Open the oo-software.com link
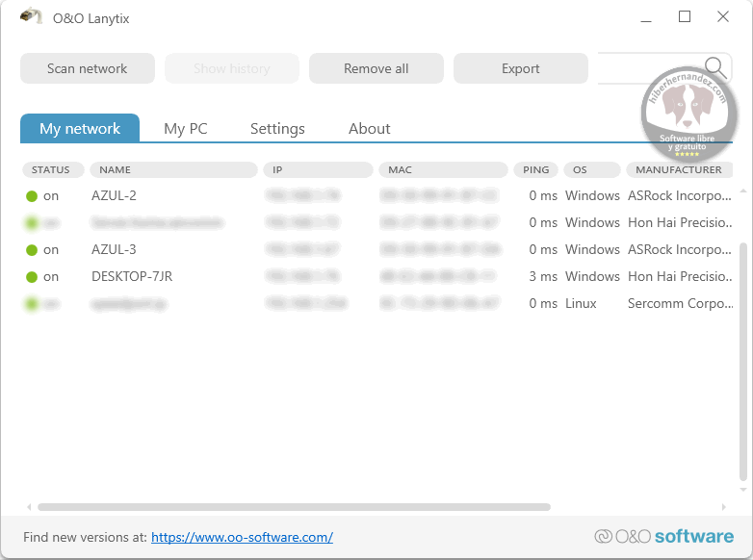This screenshot has height=560, width=753. [242, 537]
